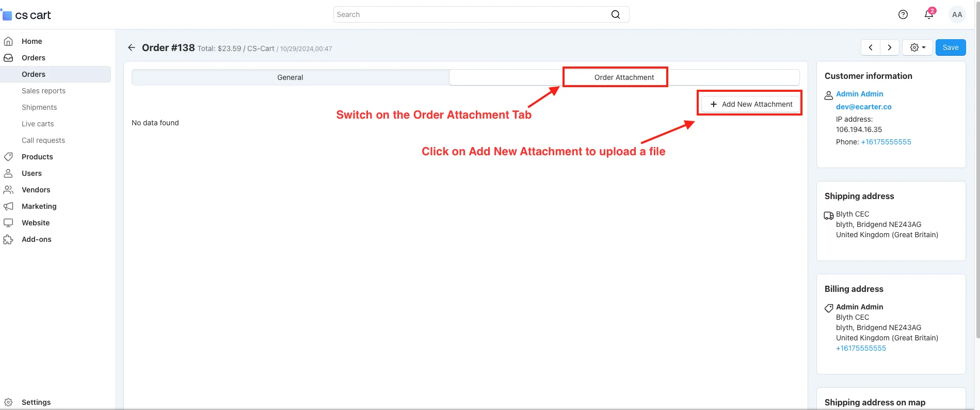Open the Add-ons sidebar section

point(36,239)
